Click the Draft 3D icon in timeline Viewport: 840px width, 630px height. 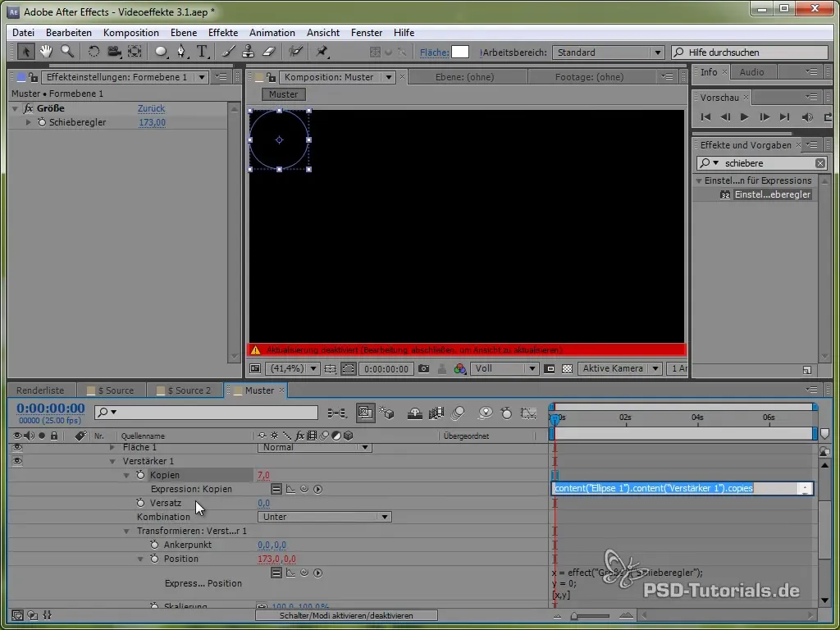click(x=387, y=413)
